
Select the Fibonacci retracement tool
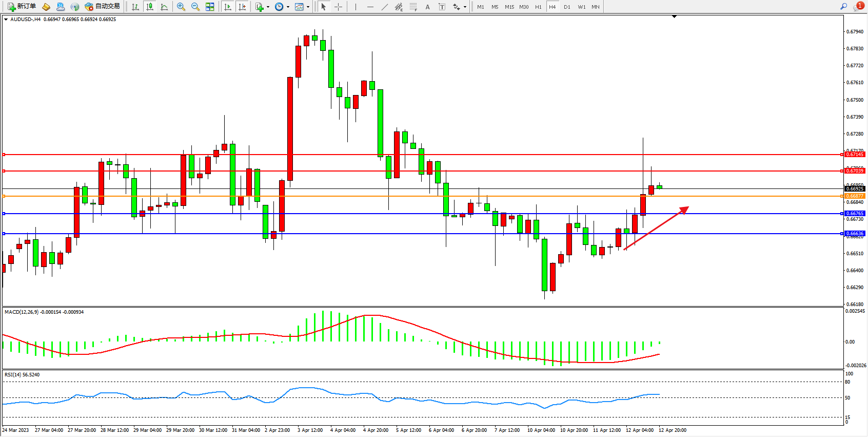point(413,7)
